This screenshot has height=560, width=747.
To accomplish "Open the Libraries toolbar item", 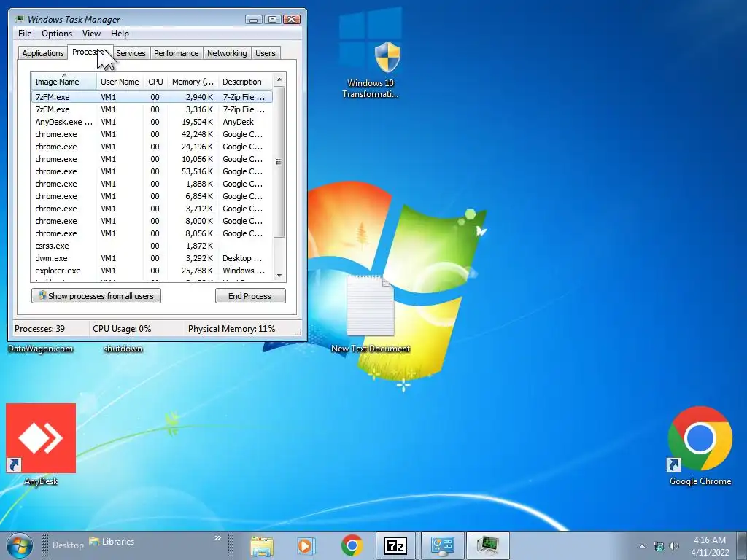I will pyautogui.click(x=112, y=542).
